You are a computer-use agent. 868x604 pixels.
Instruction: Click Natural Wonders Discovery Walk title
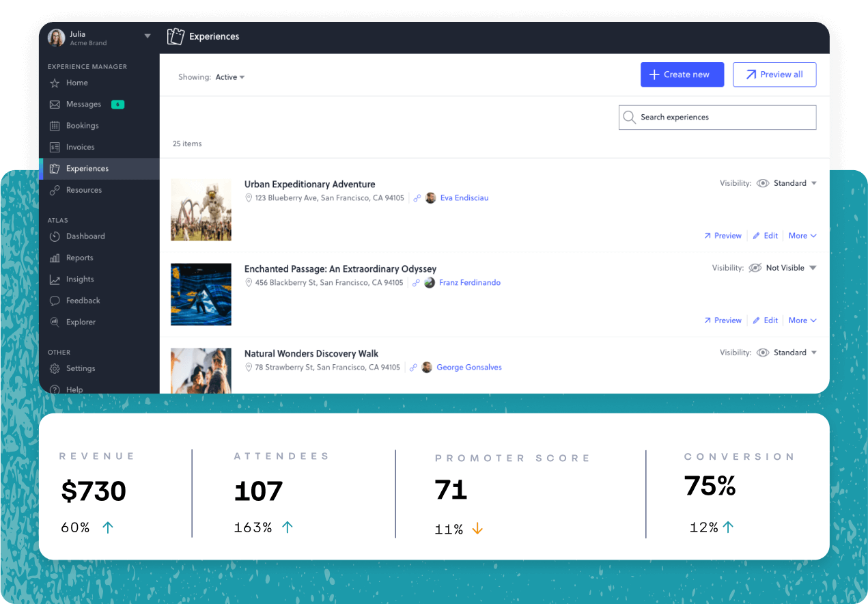tap(311, 354)
